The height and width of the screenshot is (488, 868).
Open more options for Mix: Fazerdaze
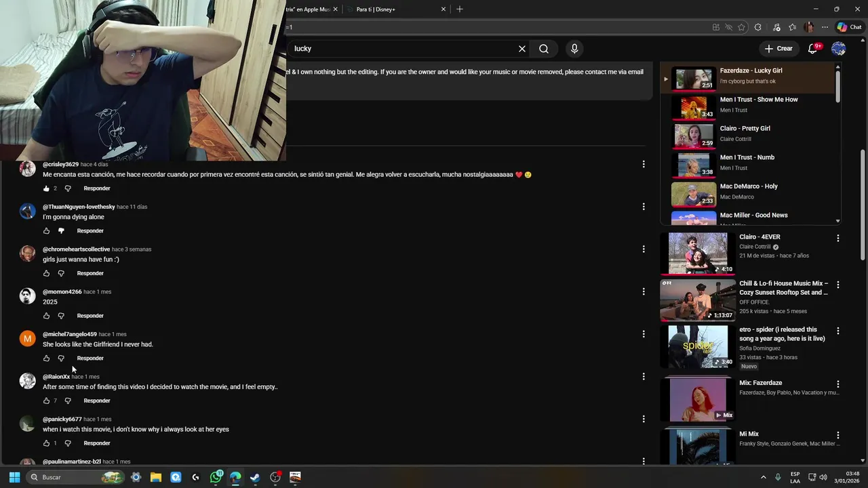pyautogui.click(x=838, y=384)
